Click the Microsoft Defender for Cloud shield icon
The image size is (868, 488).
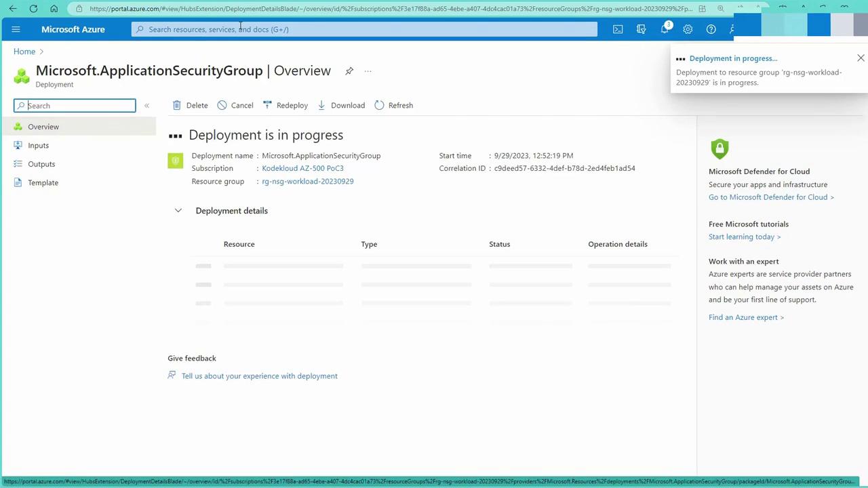click(x=719, y=148)
